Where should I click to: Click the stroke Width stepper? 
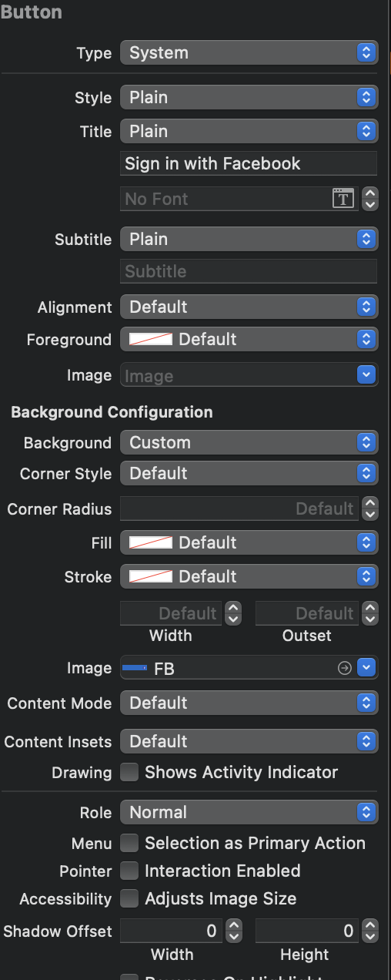coord(232,613)
